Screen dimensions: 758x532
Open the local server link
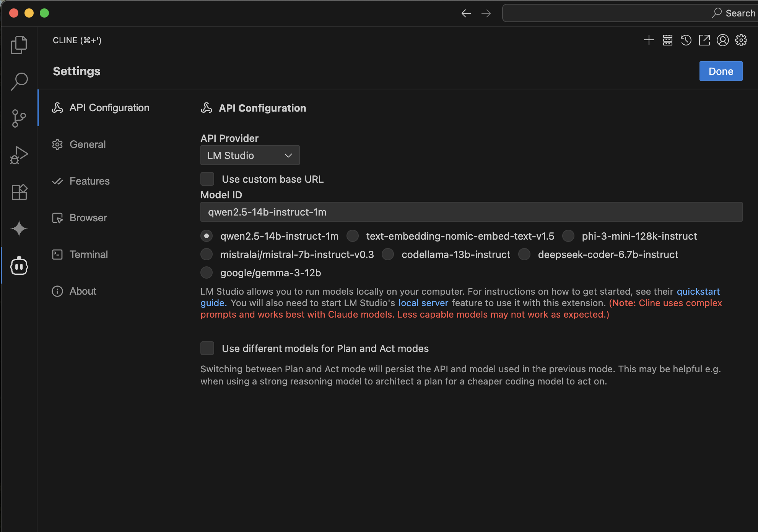[423, 303]
